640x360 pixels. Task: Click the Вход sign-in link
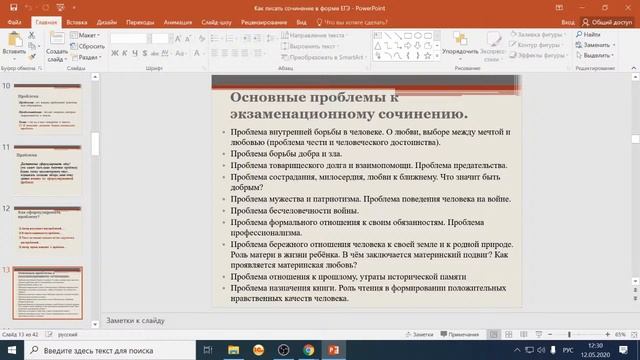point(567,22)
